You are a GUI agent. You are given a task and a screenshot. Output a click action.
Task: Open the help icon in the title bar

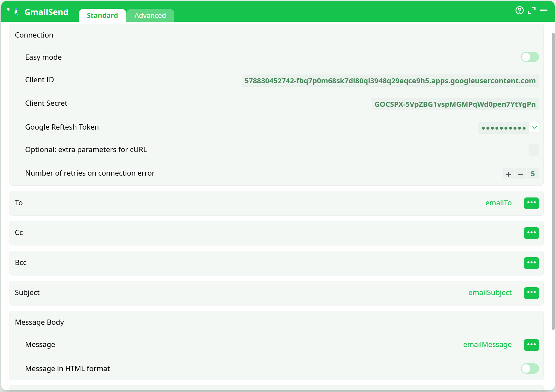point(519,11)
